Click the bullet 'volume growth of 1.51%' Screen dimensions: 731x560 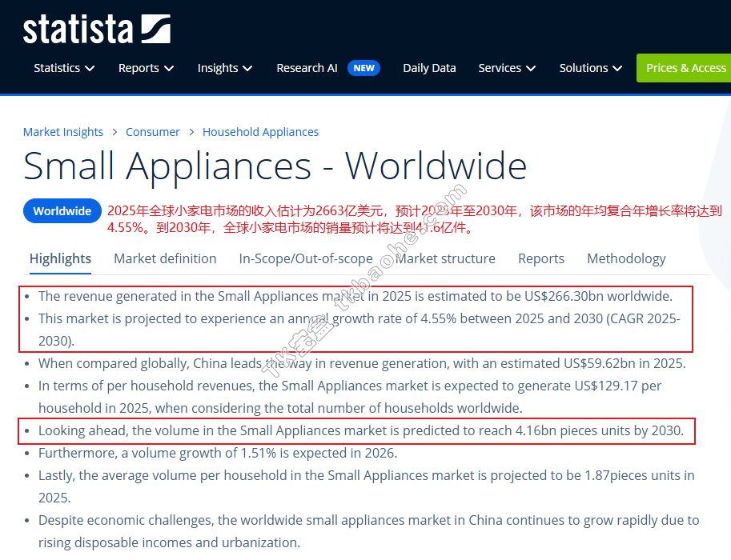(x=218, y=453)
